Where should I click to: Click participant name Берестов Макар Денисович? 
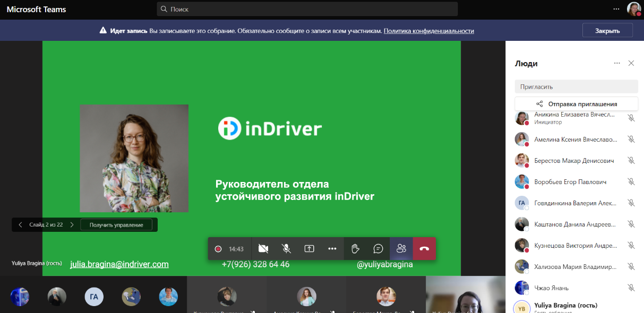tap(574, 161)
